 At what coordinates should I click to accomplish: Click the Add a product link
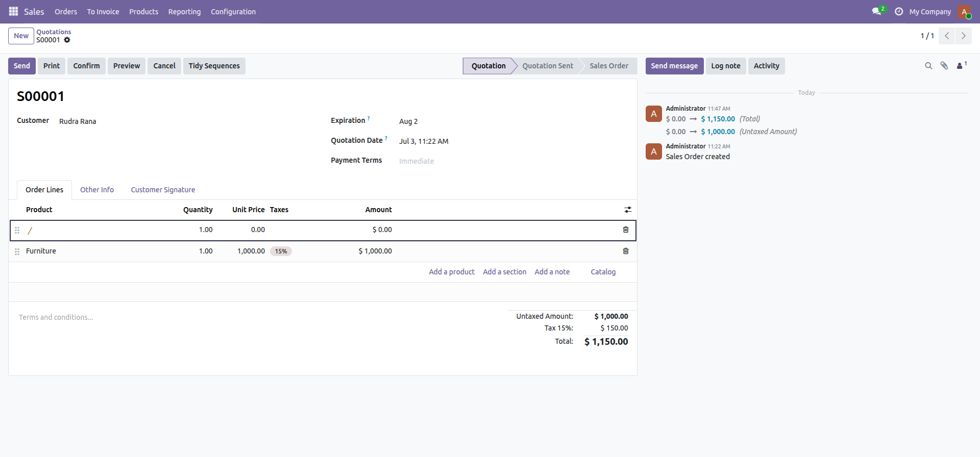tap(452, 272)
